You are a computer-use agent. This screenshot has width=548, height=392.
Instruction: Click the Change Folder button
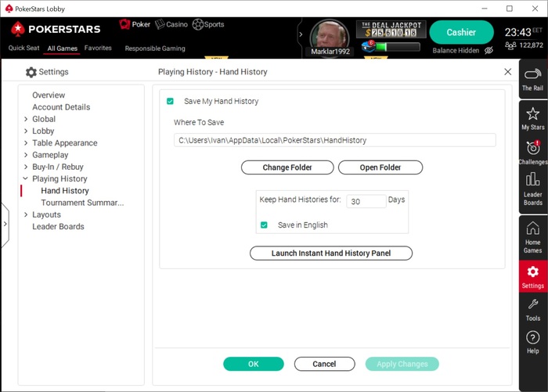287,167
